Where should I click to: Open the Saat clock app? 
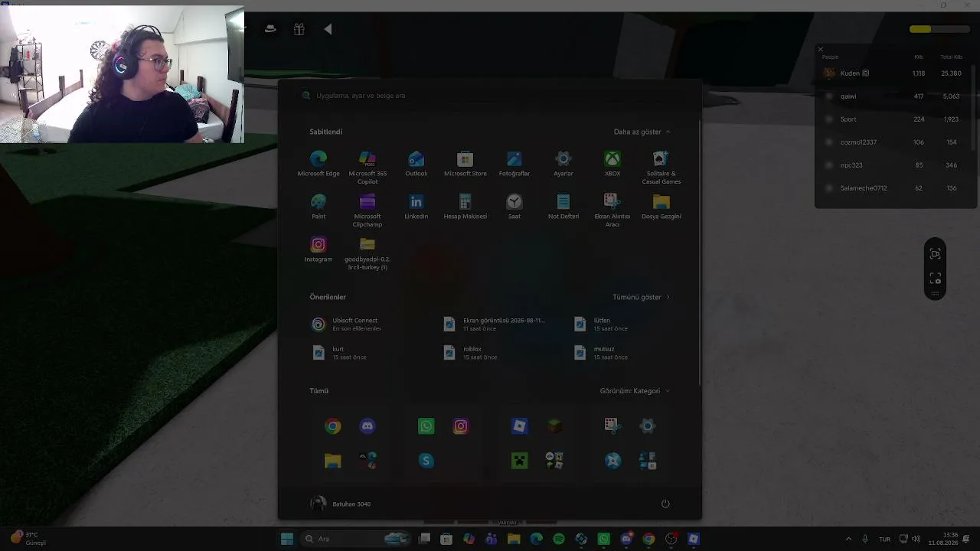[514, 207]
